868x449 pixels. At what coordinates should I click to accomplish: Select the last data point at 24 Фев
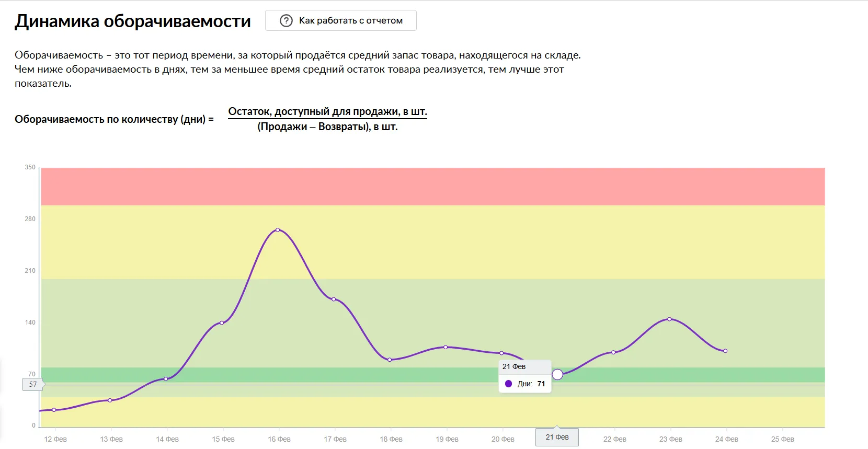725,351
